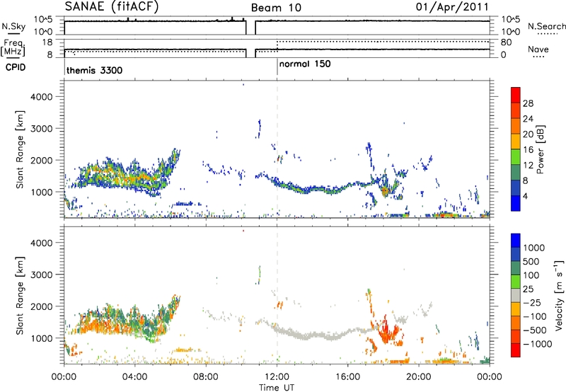
Task: Click the '16:00' time axis label
Action: click(347, 376)
